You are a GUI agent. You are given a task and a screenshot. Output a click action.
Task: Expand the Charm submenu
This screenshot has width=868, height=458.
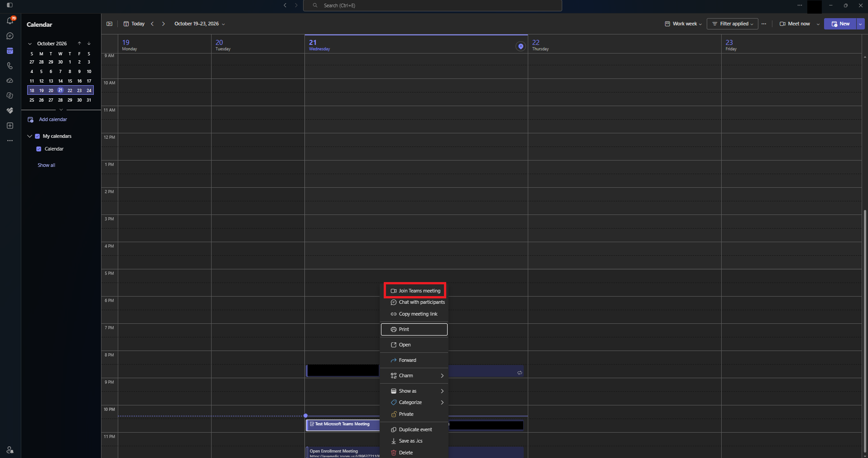(415, 375)
